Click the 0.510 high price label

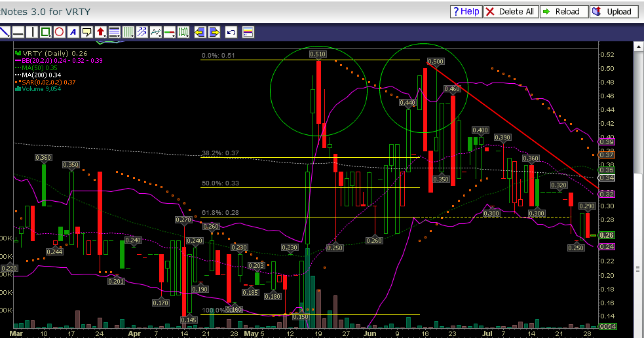pos(318,54)
